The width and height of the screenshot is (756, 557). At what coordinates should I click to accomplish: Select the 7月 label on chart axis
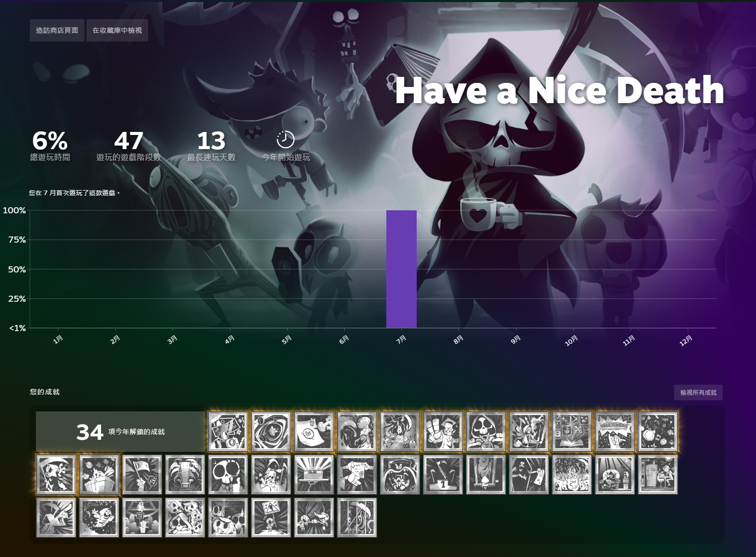(402, 340)
